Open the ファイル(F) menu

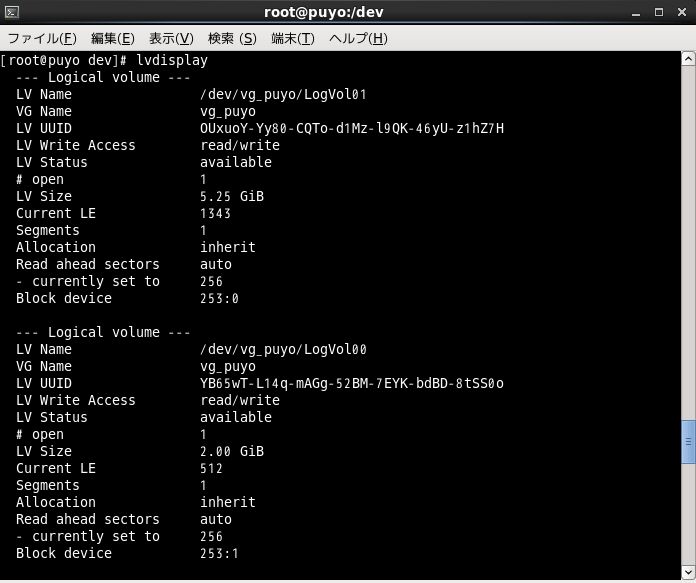[x=42, y=39]
